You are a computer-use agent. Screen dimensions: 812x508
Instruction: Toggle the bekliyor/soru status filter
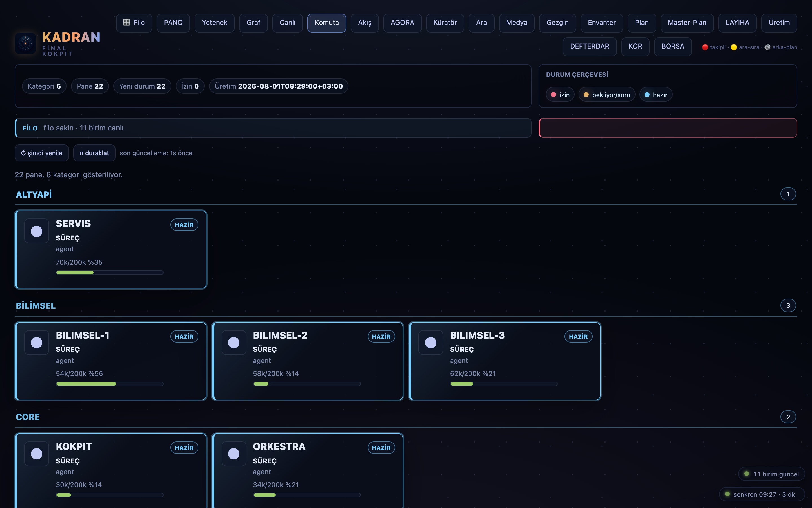pyautogui.click(x=607, y=95)
